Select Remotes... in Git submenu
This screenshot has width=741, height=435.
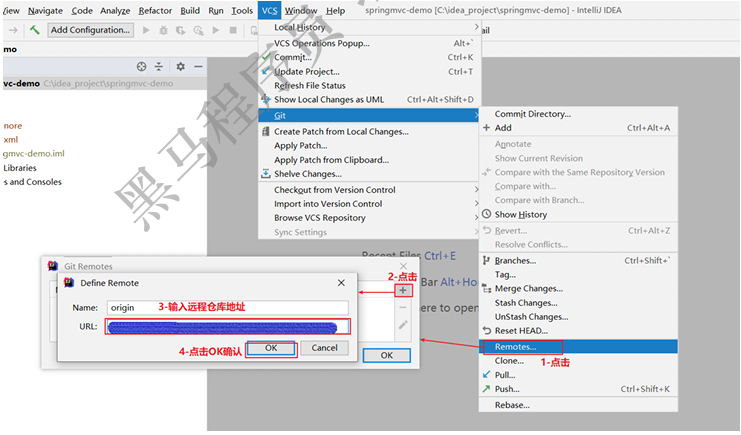coord(578,347)
